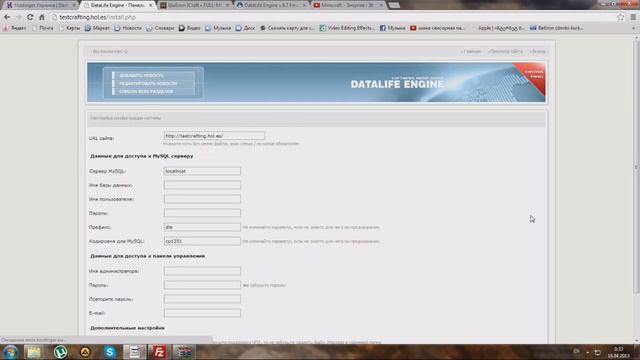The height and width of the screenshot is (360, 640).
Task: Click the URL сайта input field
Action: click(x=214, y=136)
